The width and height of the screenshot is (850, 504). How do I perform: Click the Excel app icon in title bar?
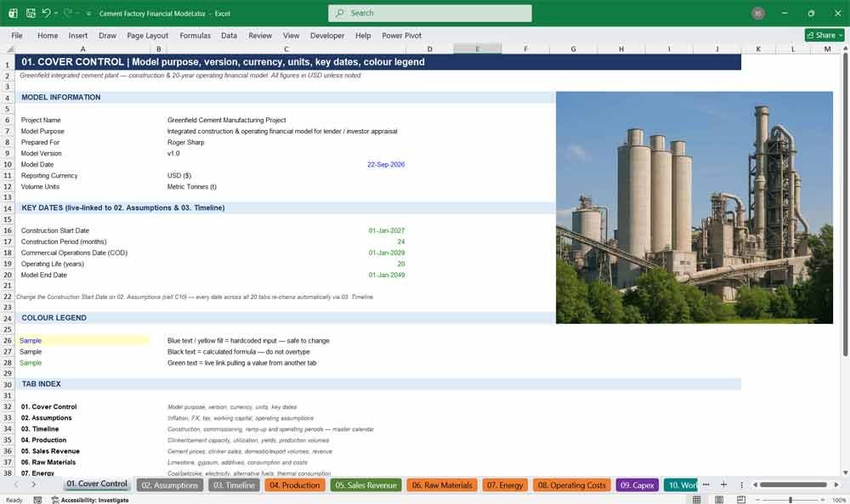click(13, 13)
